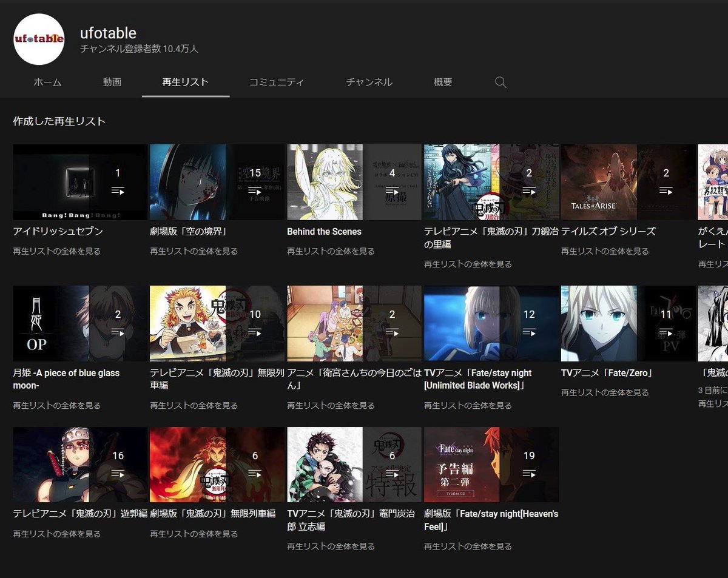Open テレビアニメ「鬼滅の刃」無限列車編 title
The image size is (728, 578).
(217, 379)
